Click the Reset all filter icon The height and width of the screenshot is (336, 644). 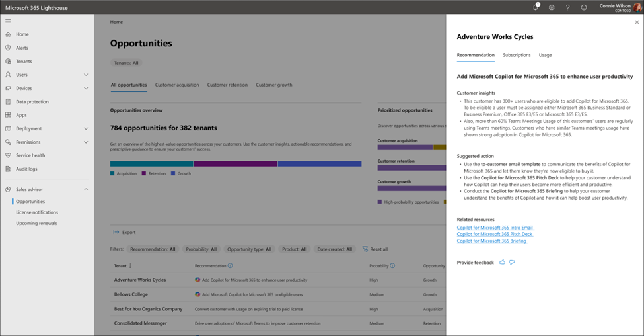(x=365, y=249)
